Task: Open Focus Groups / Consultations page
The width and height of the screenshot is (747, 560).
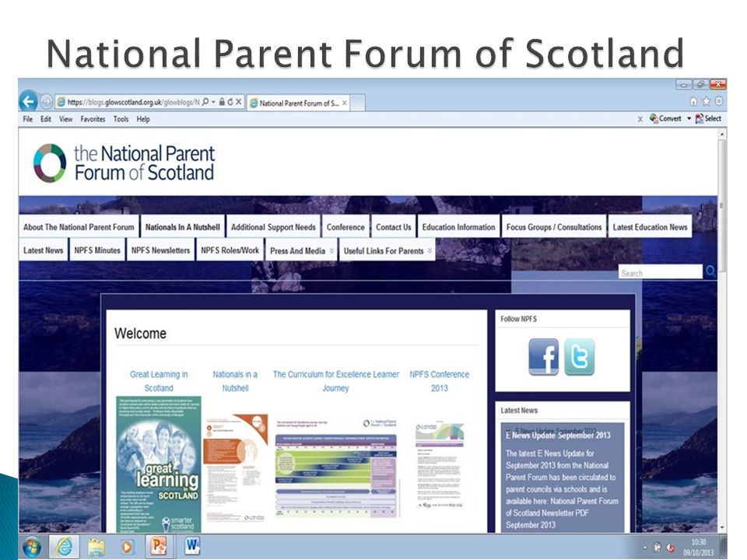Action: 553,227
